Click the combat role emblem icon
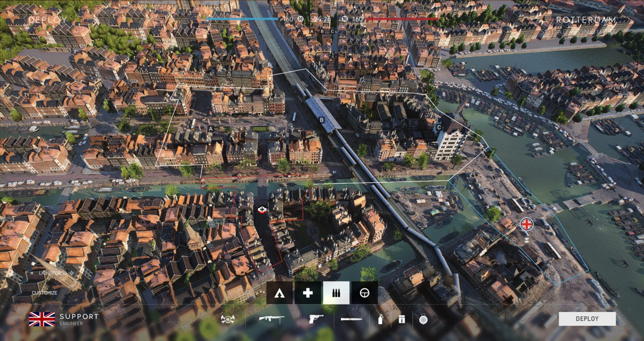This screenshot has height=341, width=644. coord(228,319)
